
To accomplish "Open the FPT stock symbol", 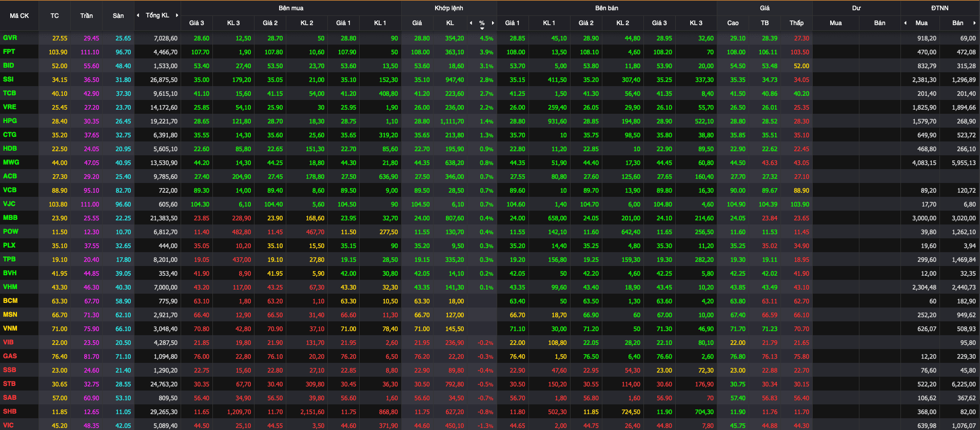I will (9, 52).
